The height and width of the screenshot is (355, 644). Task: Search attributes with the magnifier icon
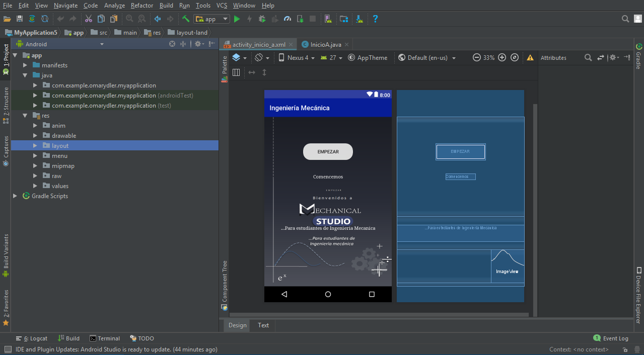588,58
